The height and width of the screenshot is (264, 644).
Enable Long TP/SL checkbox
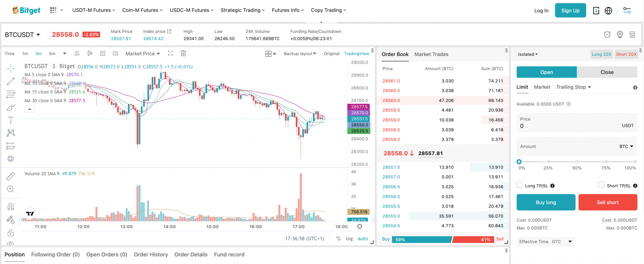coord(519,185)
